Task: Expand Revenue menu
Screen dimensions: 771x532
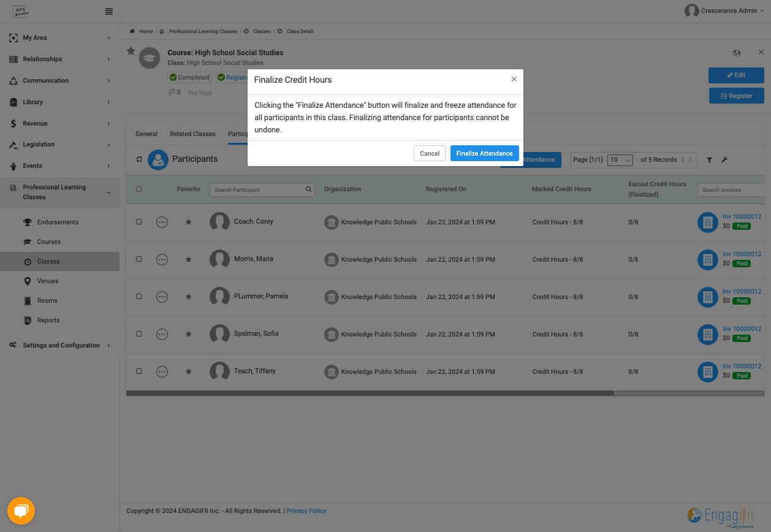Action: click(x=59, y=124)
